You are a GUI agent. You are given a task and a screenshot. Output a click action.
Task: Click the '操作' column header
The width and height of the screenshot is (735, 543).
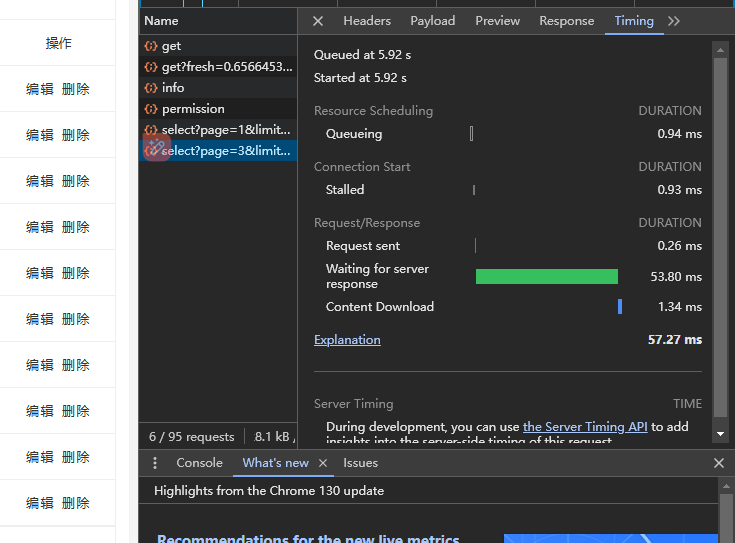(58, 43)
